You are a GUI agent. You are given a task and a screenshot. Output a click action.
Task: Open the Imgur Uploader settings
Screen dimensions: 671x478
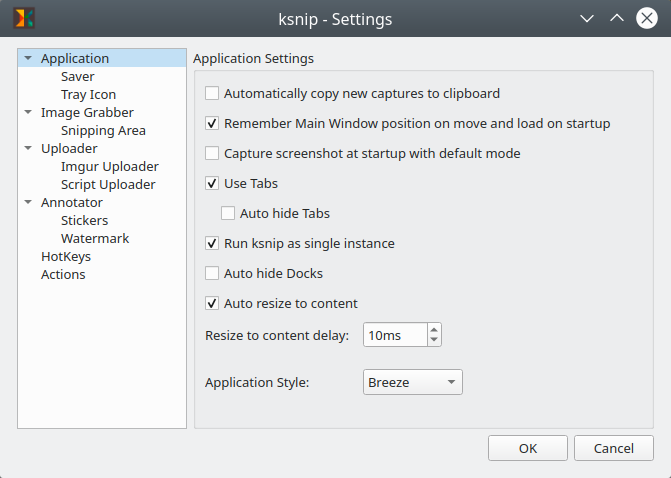coord(109,167)
